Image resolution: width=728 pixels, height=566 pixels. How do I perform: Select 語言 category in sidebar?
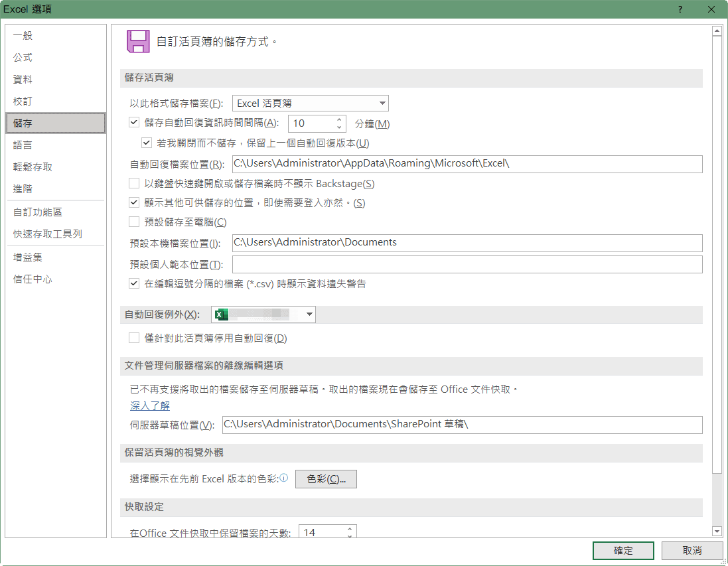pyautogui.click(x=55, y=145)
